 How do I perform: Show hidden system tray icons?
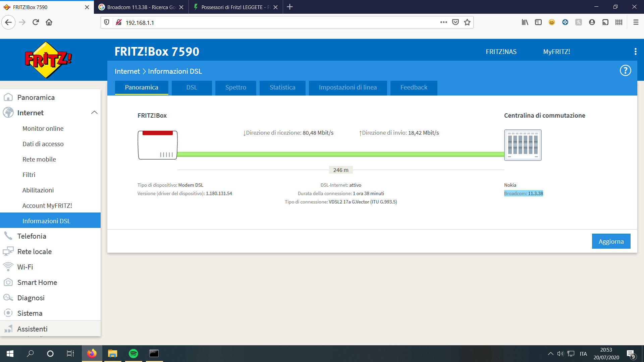(x=550, y=354)
